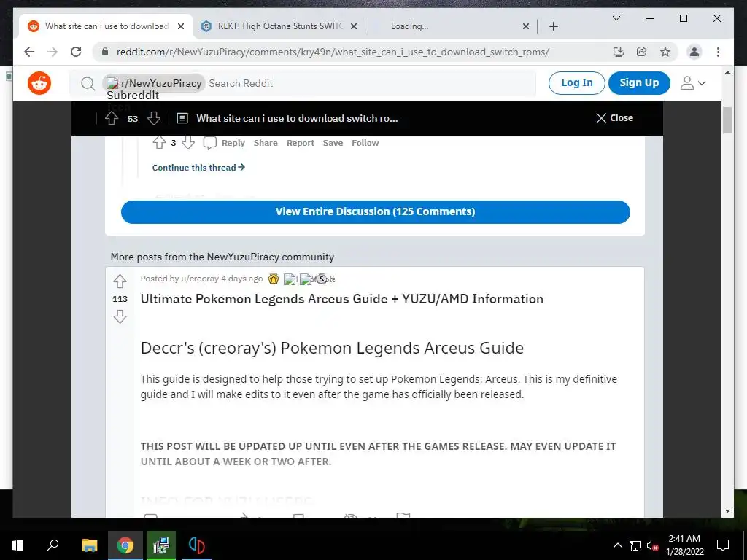Open File Explorer from taskbar
The image size is (747, 560).
click(89, 545)
